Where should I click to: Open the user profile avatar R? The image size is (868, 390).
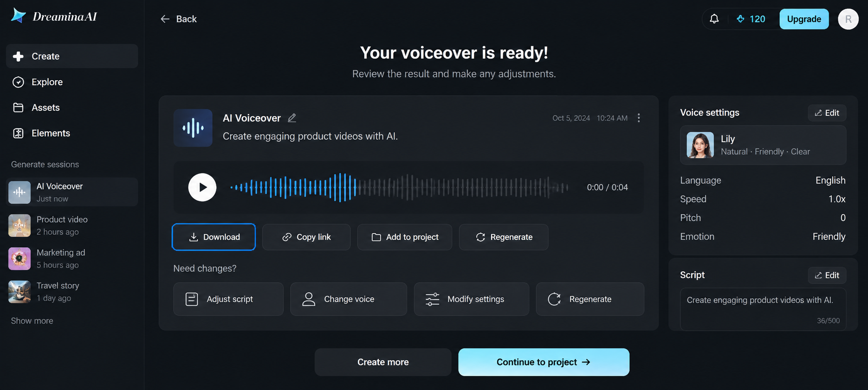(848, 19)
